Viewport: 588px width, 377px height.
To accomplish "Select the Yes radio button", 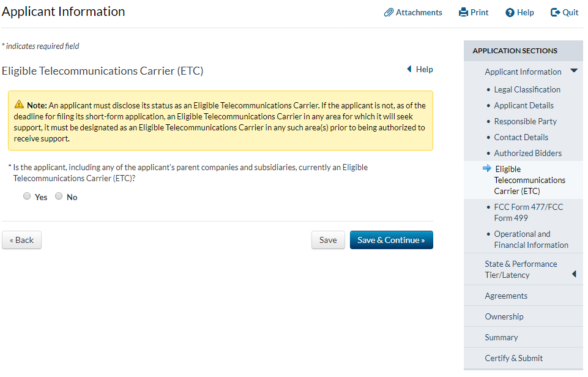I will (x=27, y=196).
